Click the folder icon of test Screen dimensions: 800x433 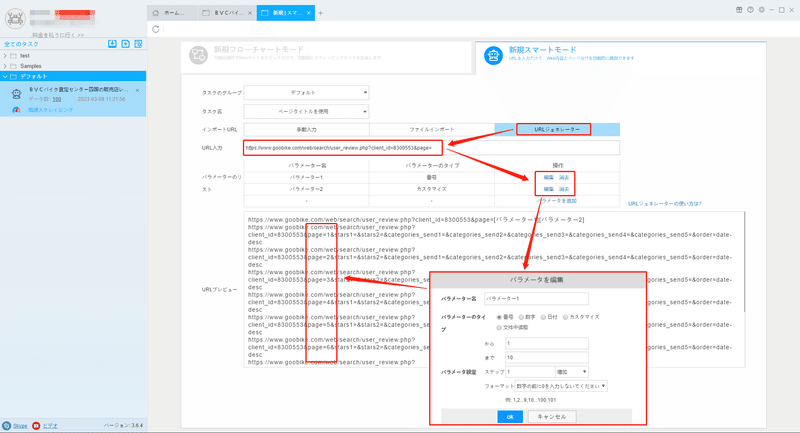coord(13,56)
